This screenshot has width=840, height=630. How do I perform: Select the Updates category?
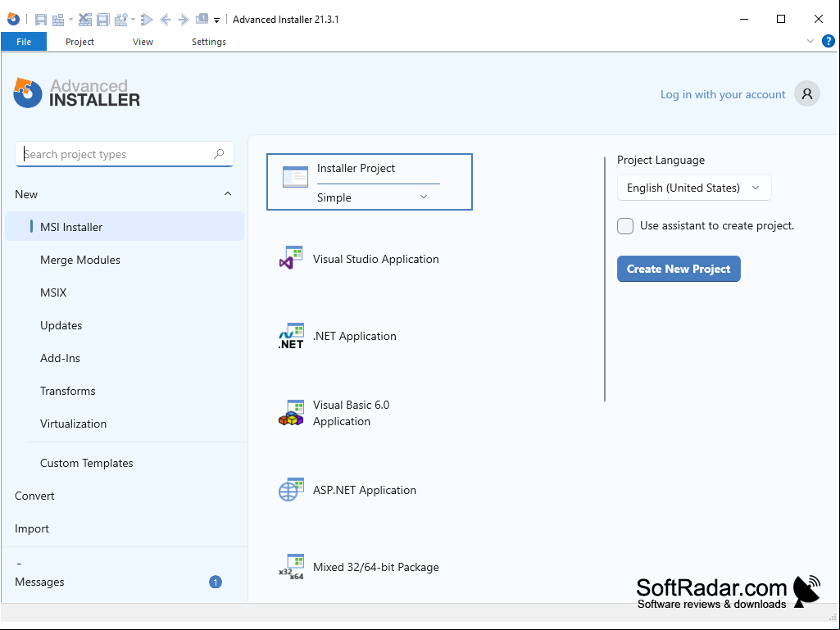61,325
